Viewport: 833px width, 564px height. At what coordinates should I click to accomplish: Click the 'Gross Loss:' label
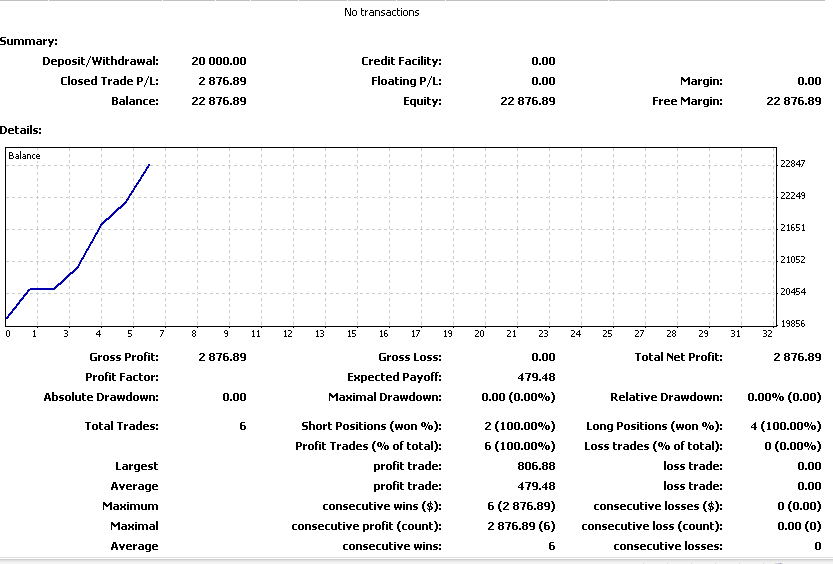pyautogui.click(x=410, y=357)
